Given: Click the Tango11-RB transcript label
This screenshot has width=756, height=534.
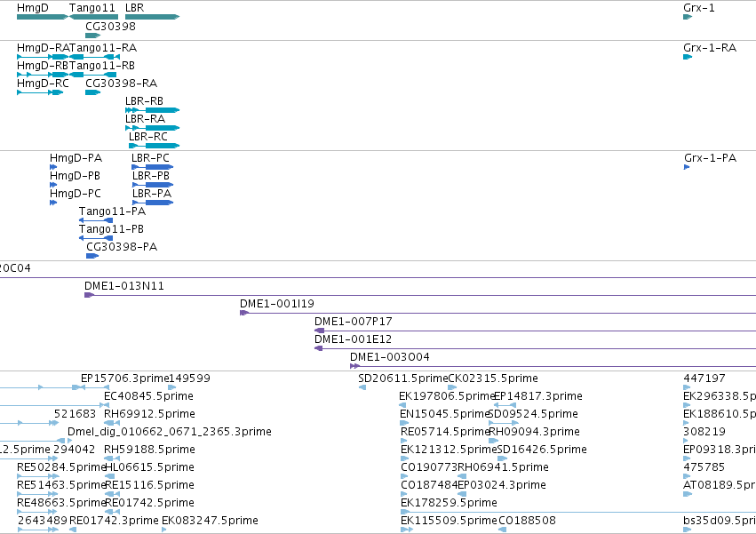Looking at the screenshot, I should (x=102, y=66).
